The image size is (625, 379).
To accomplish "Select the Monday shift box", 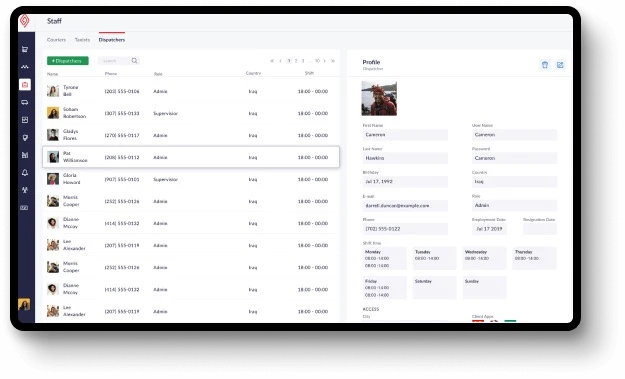I will pos(384,258).
